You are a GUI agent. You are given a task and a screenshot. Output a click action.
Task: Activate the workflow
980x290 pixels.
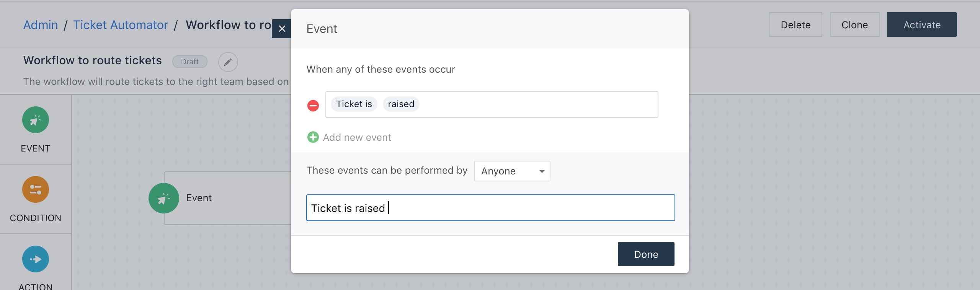921,25
